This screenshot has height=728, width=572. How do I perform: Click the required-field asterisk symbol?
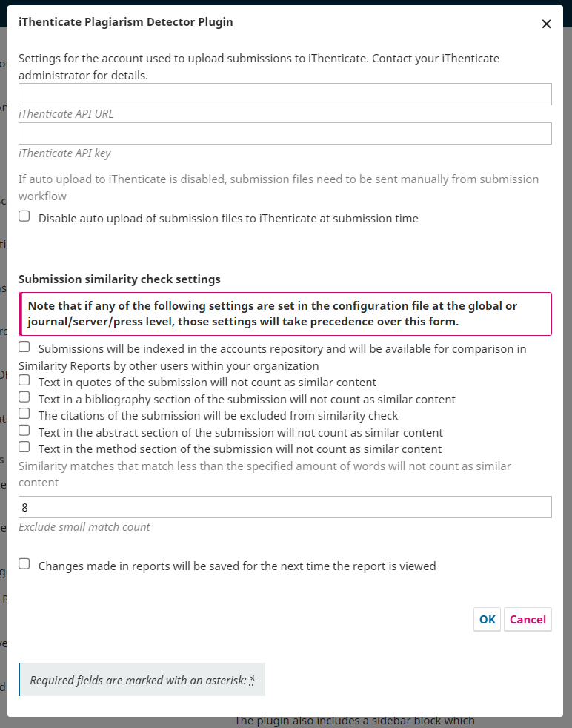(252, 680)
